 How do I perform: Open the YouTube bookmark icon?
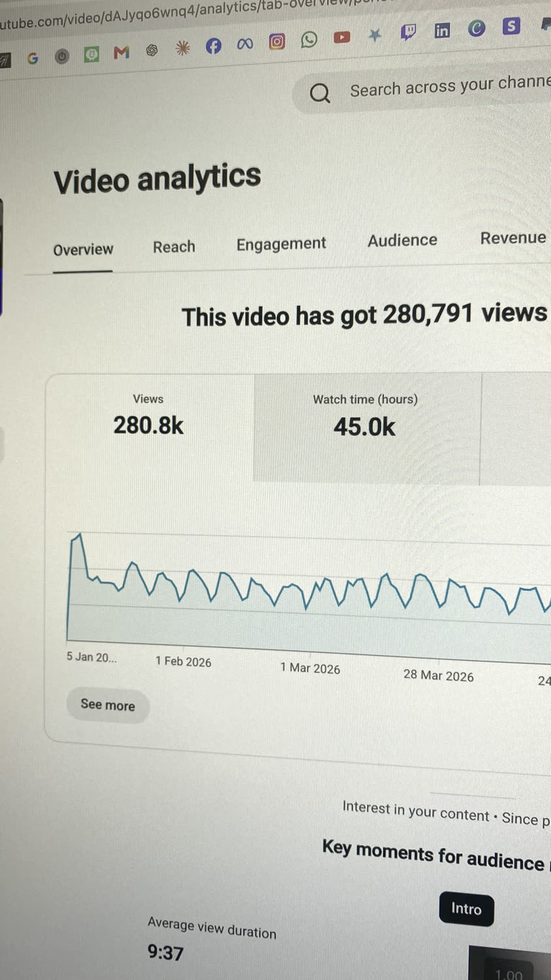point(341,37)
